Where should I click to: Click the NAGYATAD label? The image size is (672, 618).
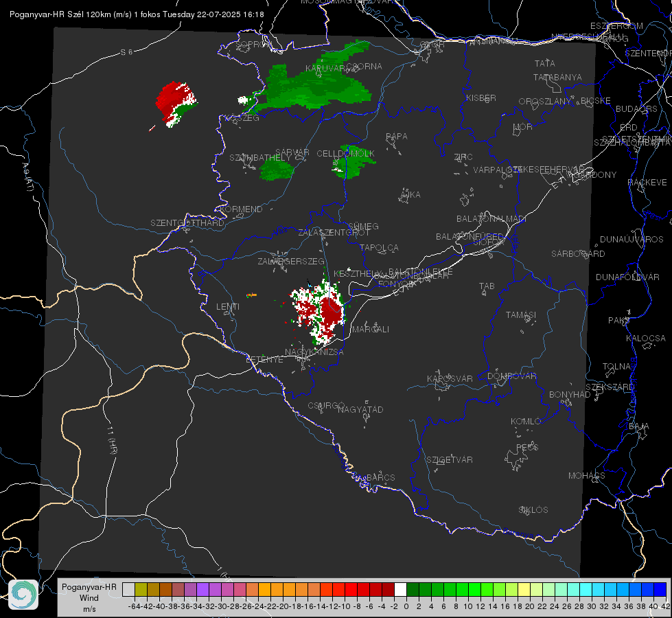[360, 409]
